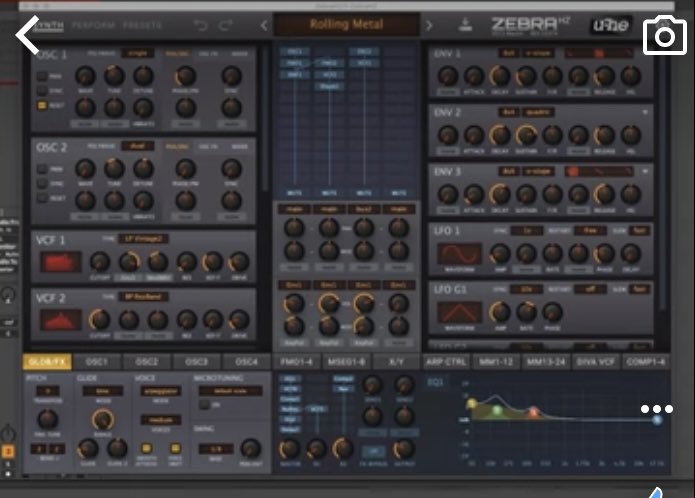Image resolution: width=695 pixels, height=498 pixels.
Task: Click the ENV 1 red curve strip
Action: pyautogui.click(x=599, y=53)
